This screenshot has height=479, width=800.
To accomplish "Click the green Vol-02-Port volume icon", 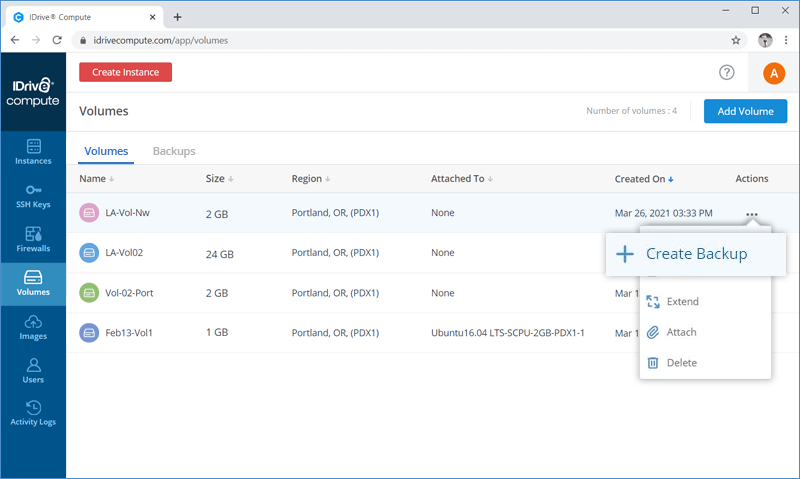I will [89, 293].
